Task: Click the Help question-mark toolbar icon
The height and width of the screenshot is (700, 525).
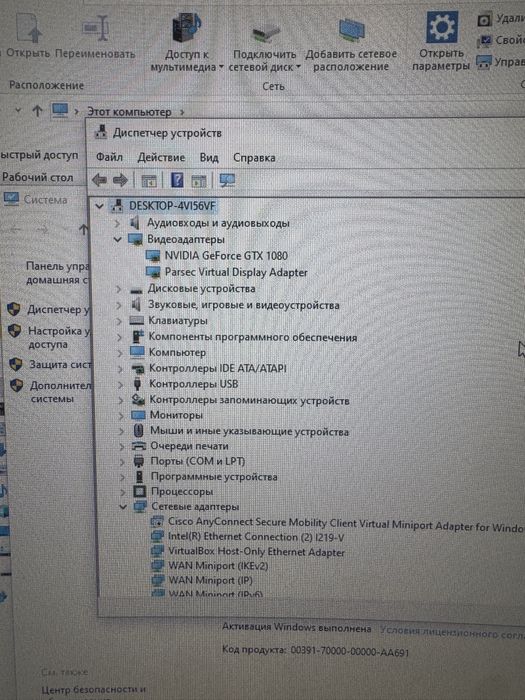Action: (177, 180)
